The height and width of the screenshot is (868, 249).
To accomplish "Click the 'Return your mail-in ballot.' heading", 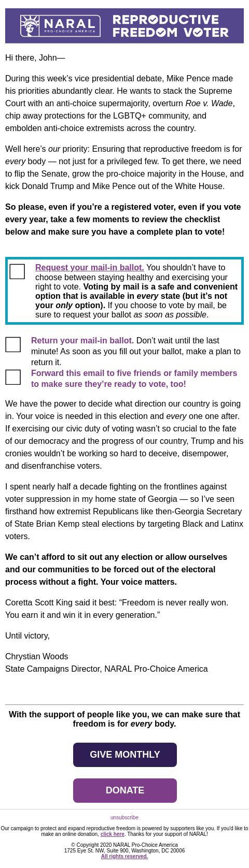I will [82, 340].
